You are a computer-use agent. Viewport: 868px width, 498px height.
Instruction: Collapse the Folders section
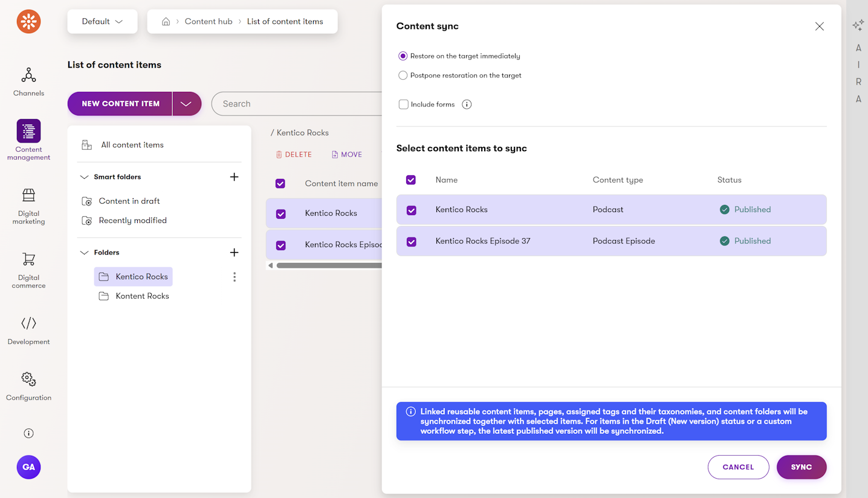[84, 253]
